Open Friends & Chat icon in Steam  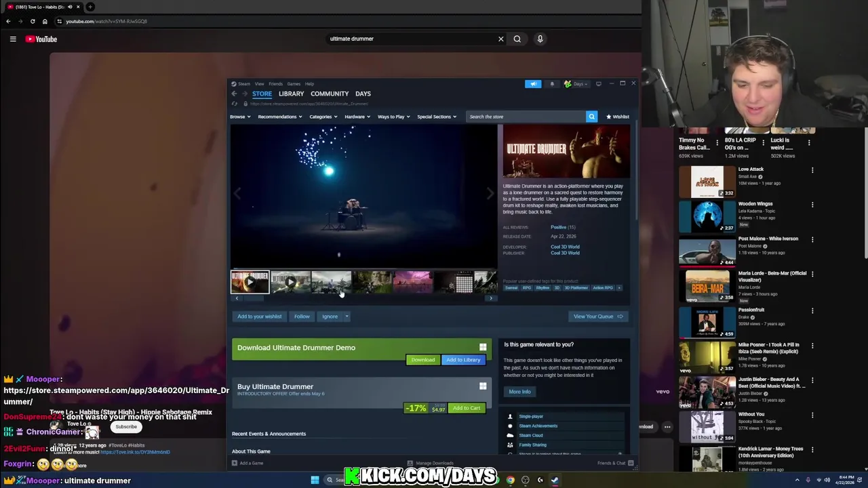click(x=631, y=463)
